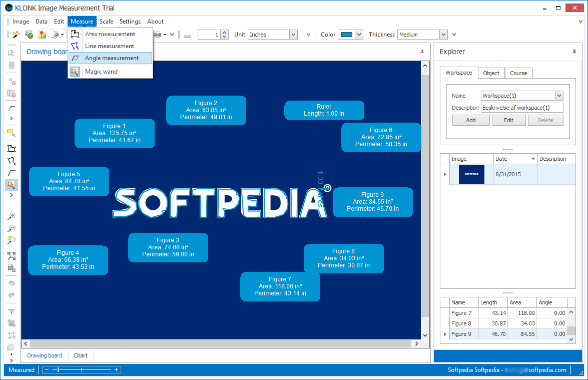Click the Add workspace button
Image resolution: width=588 pixels, height=380 pixels.
pyautogui.click(x=471, y=120)
